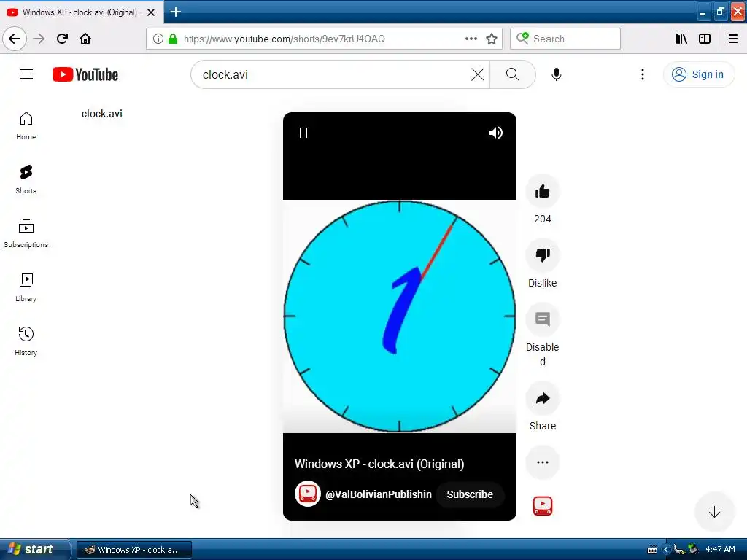Open the @ValBolivianPublishin channel link
This screenshot has width=747, height=560.
(379, 494)
